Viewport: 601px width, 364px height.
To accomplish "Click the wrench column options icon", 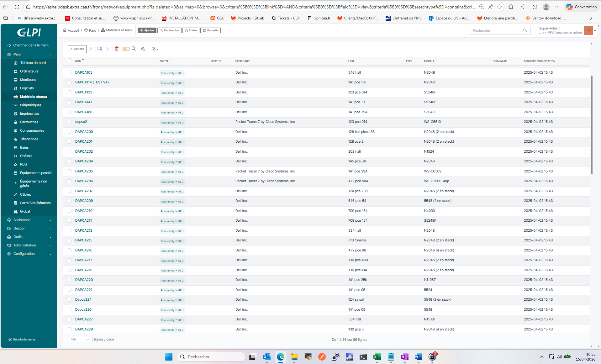I will tap(143, 49).
